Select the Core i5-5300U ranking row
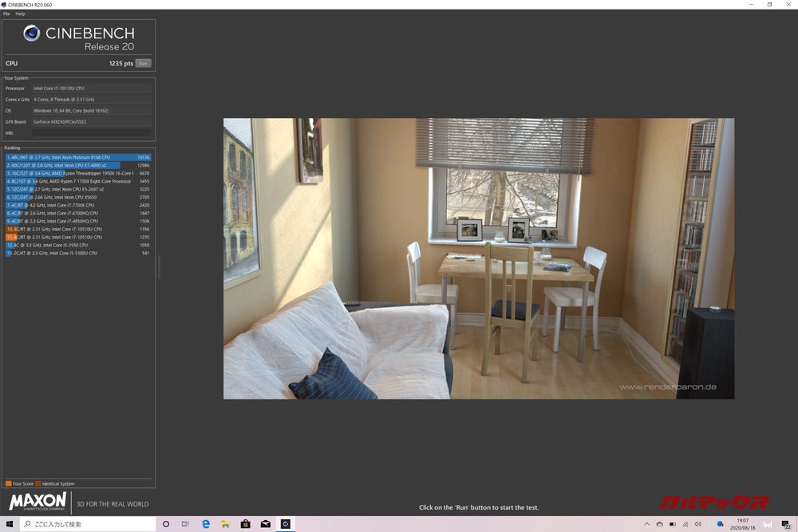Screen dimensions: 798x532 click(78, 253)
